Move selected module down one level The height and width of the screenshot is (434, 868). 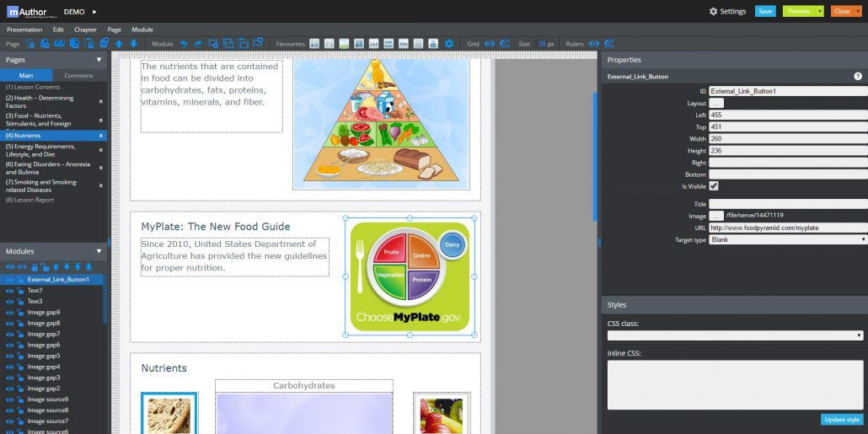[x=67, y=267]
